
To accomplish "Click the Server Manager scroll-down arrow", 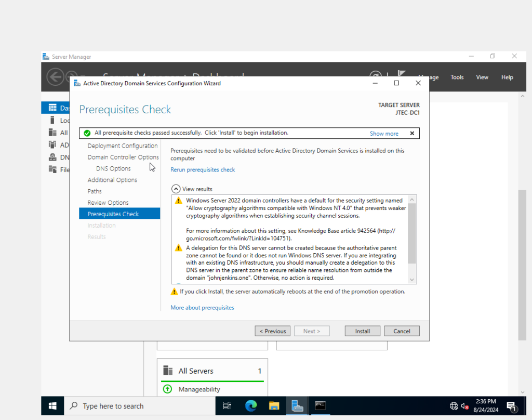I will (522, 392).
